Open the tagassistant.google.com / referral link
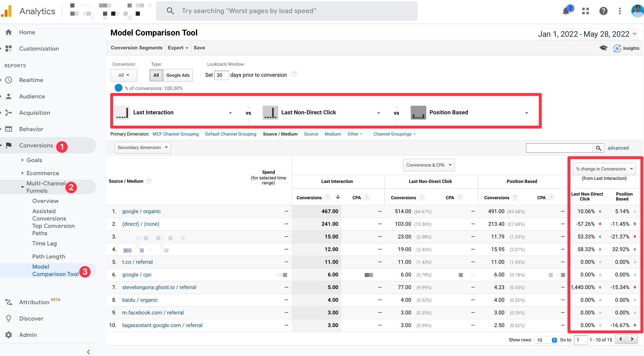The width and height of the screenshot is (644, 356). pyautogui.click(x=162, y=325)
